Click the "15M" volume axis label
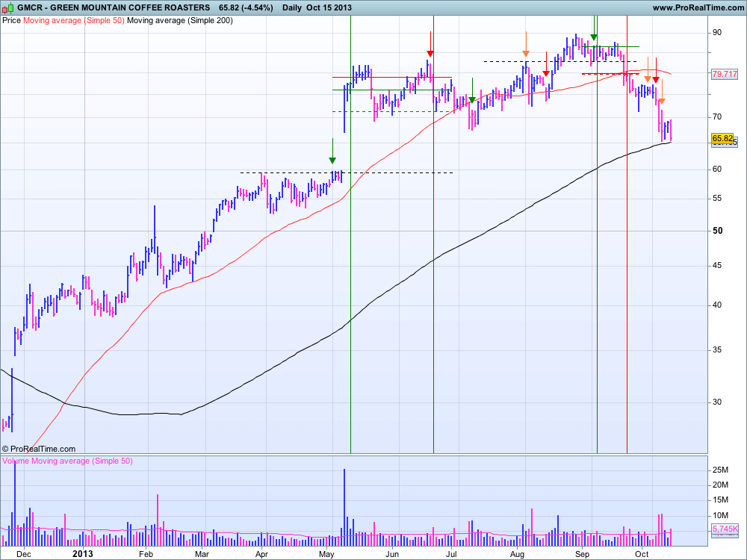 click(x=720, y=500)
